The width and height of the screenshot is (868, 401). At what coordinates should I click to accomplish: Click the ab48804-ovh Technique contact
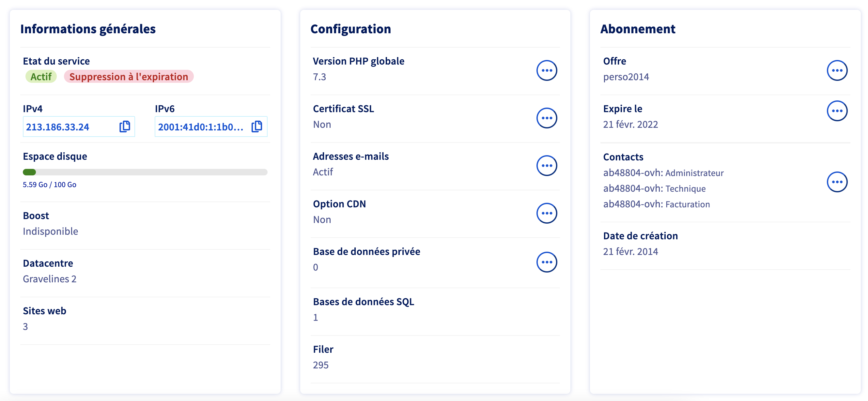tap(654, 188)
